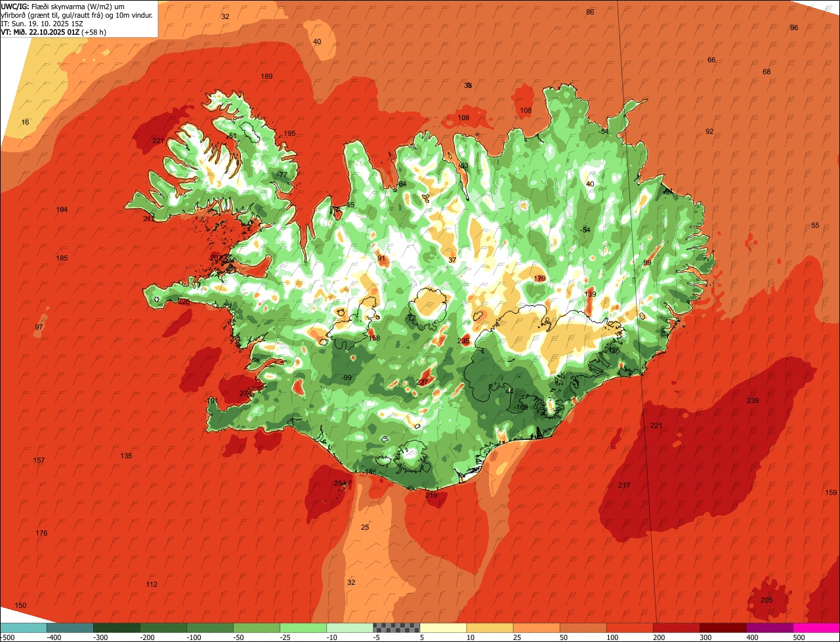This screenshot has height=642, width=840.
Task: Click the purple 400 to 500 legend swatch
Action: pyautogui.click(x=769, y=628)
